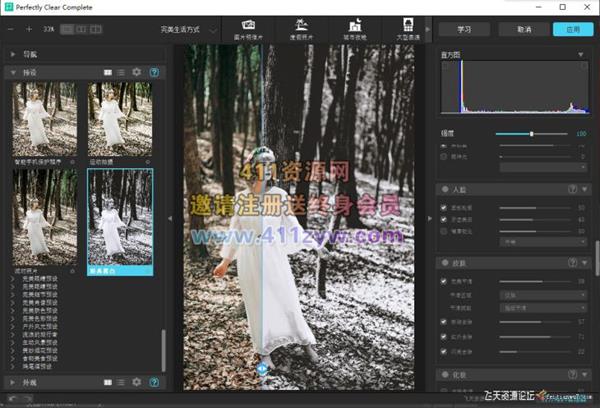The width and height of the screenshot is (600, 408).
Task: Click the 应用 apply button
Action: pyautogui.click(x=572, y=30)
